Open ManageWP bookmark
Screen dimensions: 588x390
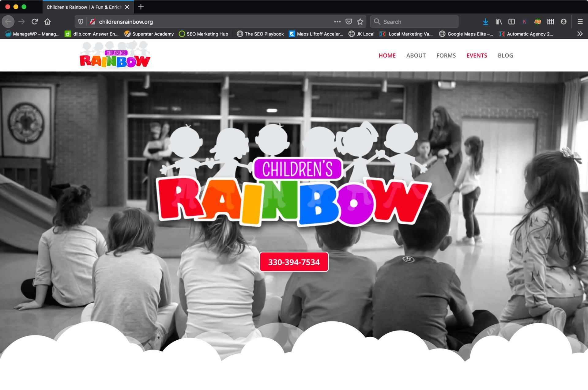pyautogui.click(x=32, y=34)
